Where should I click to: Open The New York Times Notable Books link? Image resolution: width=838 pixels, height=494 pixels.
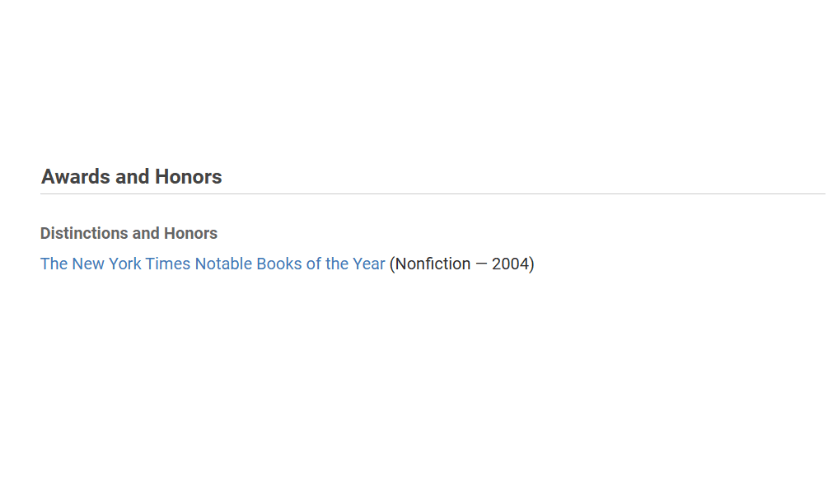pyautogui.click(x=212, y=264)
